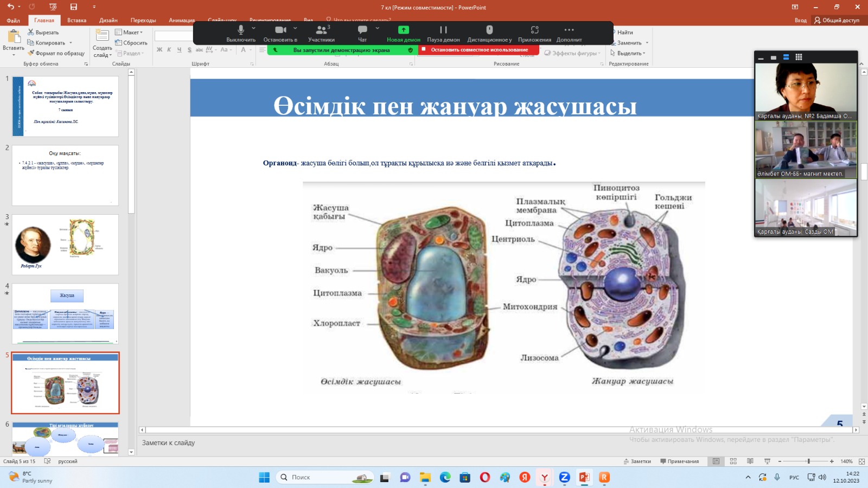Select the Главная ribbon tab

pyautogui.click(x=44, y=20)
